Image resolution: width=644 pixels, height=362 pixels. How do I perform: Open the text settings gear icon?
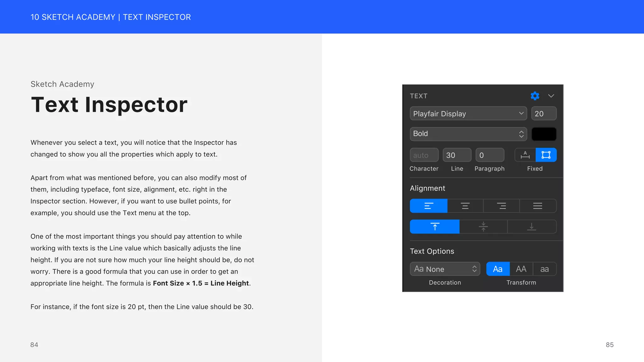coord(535,96)
